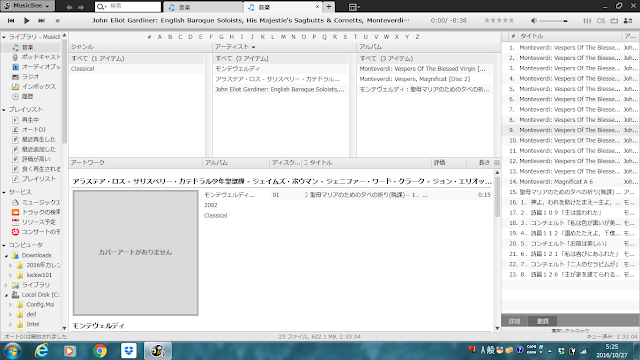This screenshot has width=640, height=360.
Task: Play the current track
Action: (x=27, y=20)
